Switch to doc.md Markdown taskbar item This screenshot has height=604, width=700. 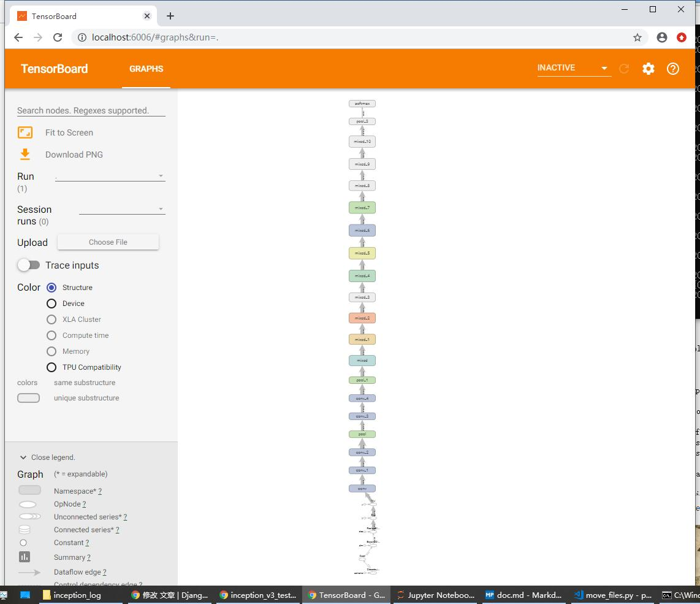click(x=523, y=595)
